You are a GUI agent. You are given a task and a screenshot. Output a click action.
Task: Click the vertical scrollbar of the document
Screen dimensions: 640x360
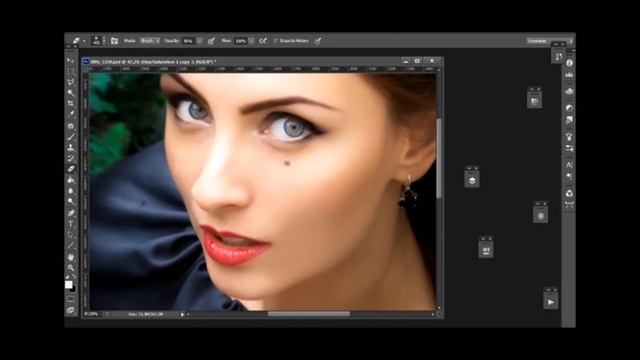click(x=439, y=159)
